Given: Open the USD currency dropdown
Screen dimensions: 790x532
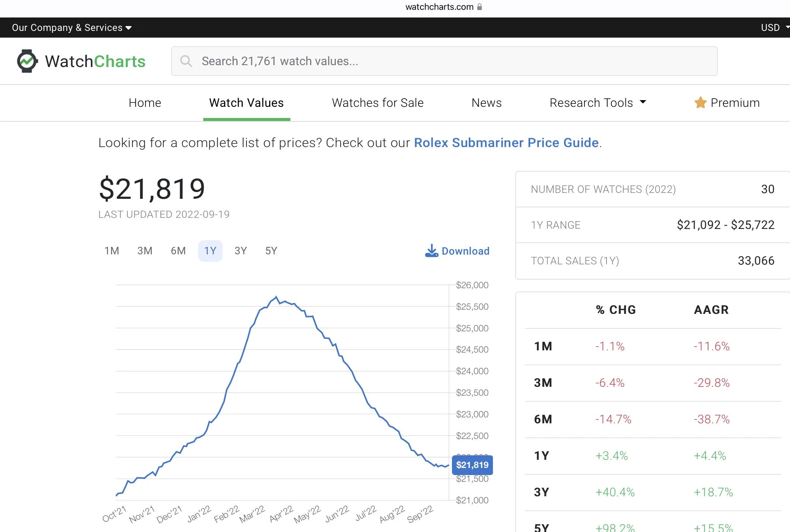Looking at the screenshot, I should [775, 28].
